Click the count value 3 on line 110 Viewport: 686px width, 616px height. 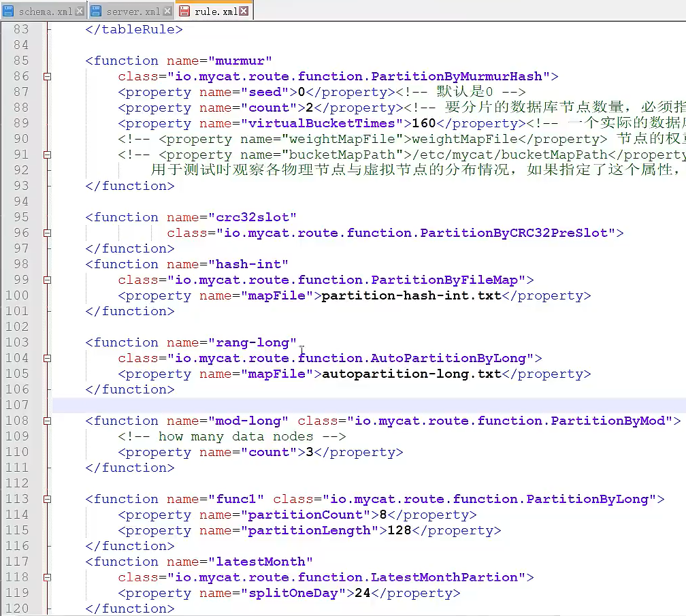pos(310,453)
